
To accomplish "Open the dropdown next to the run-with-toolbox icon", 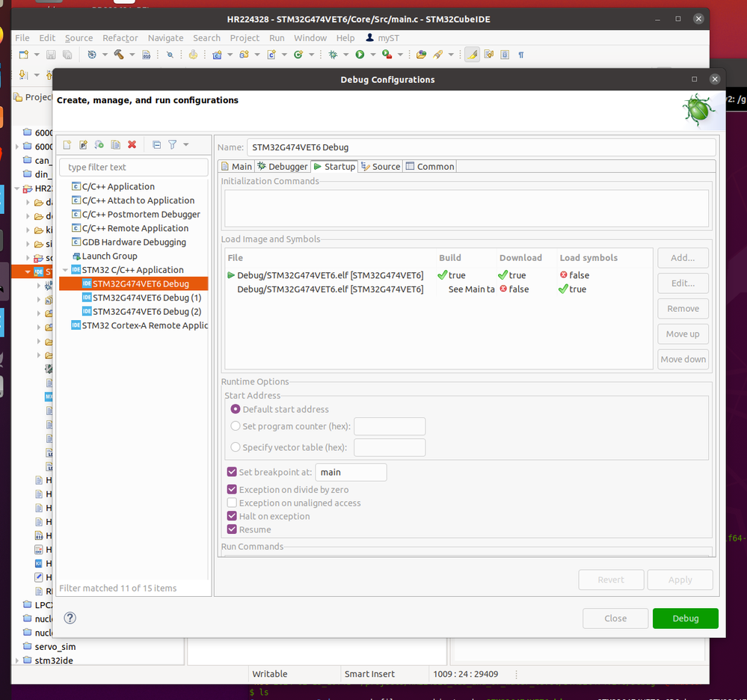I will pos(400,55).
